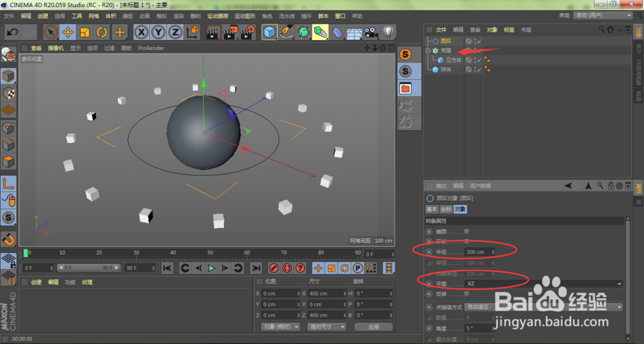This screenshot has height=344, width=644.
Task: Select 圆环 object in Object Manager
Action: coord(446,41)
